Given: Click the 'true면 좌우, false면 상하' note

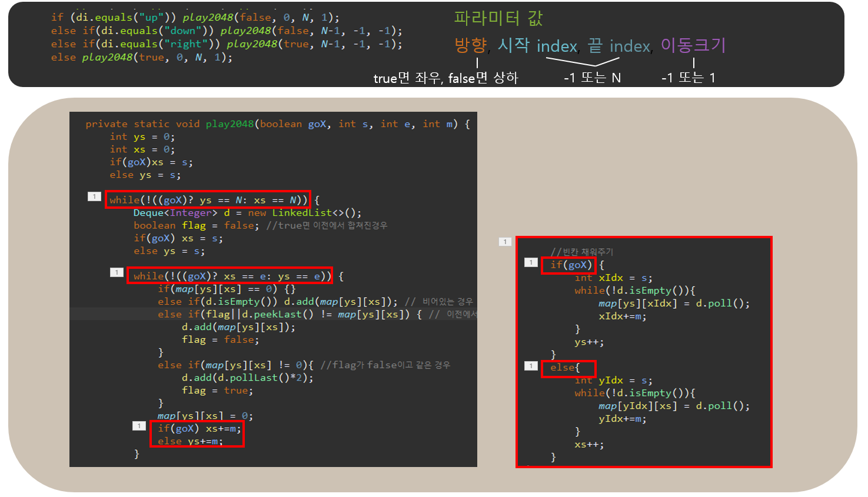Looking at the screenshot, I should 445,78.
